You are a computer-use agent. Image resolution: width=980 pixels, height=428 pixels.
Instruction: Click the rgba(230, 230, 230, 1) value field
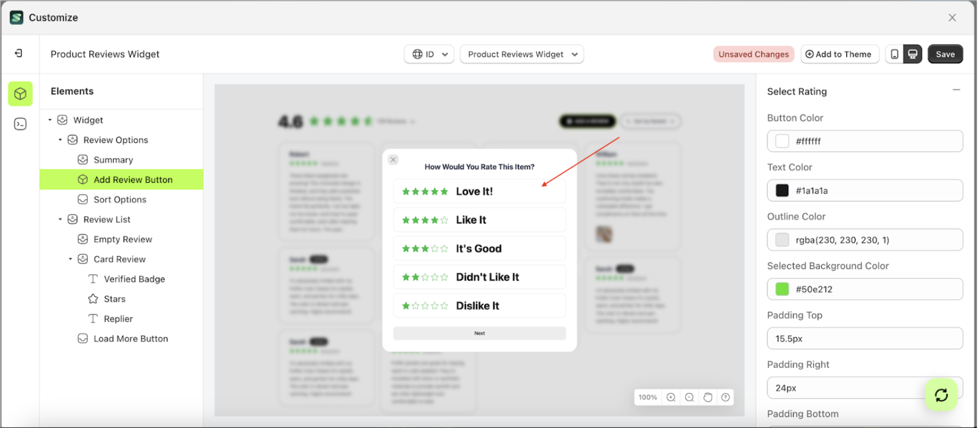(x=865, y=240)
